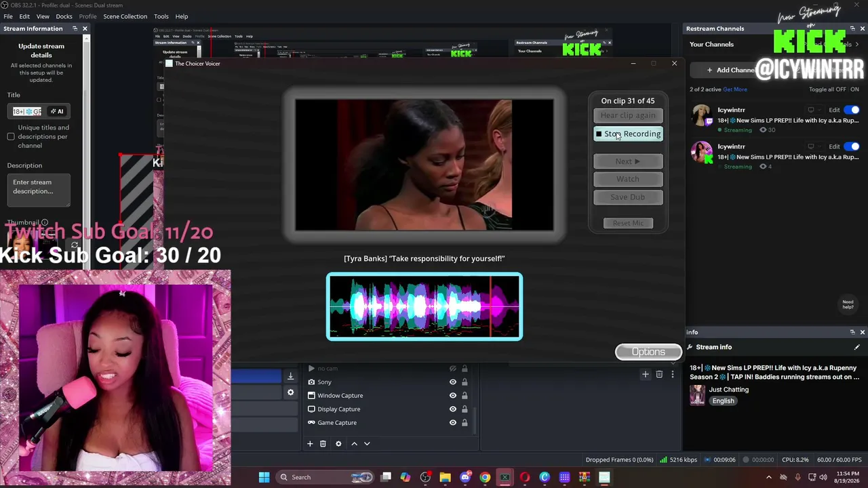The height and width of the screenshot is (488, 868).
Task: Toggle off the Twitch Icywintrr channel switch
Action: (x=852, y=110)
